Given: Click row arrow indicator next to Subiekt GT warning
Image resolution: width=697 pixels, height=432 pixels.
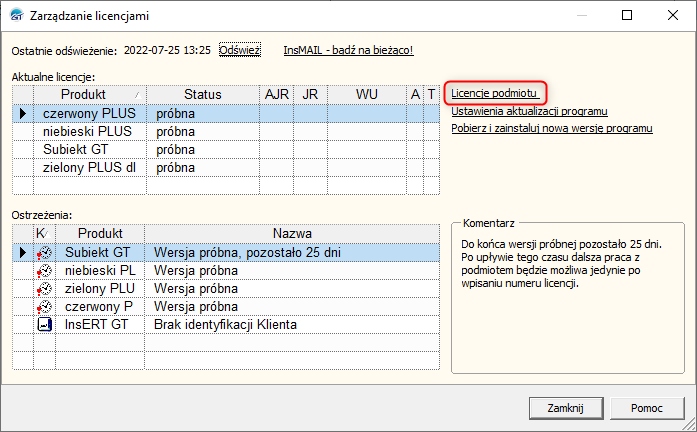Looking at the screenshot, I should 23,253.
